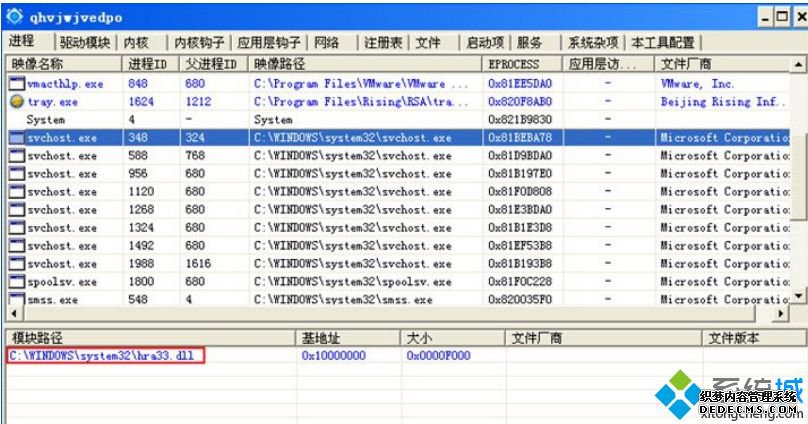Open the 系统杂项 tab
This screenshot has width=808, height=424.
click(593, 42)
